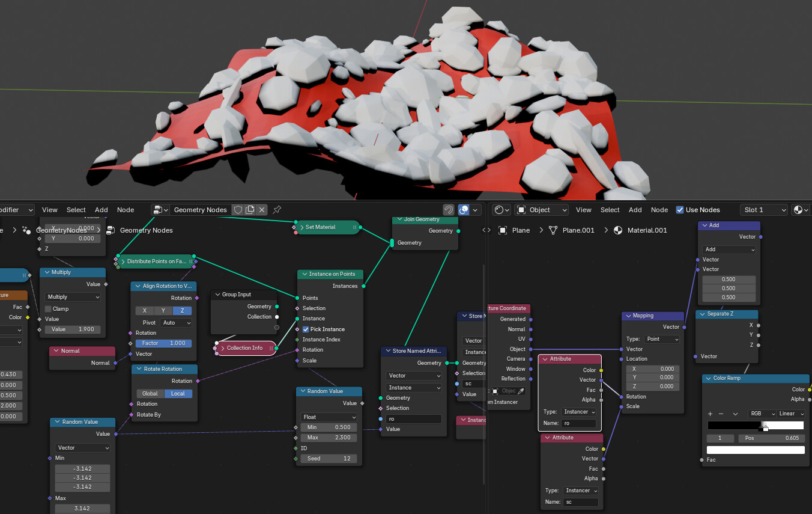
Task: Click the Material.001 breadcrumb sphere icon
Action: [618, 230]
